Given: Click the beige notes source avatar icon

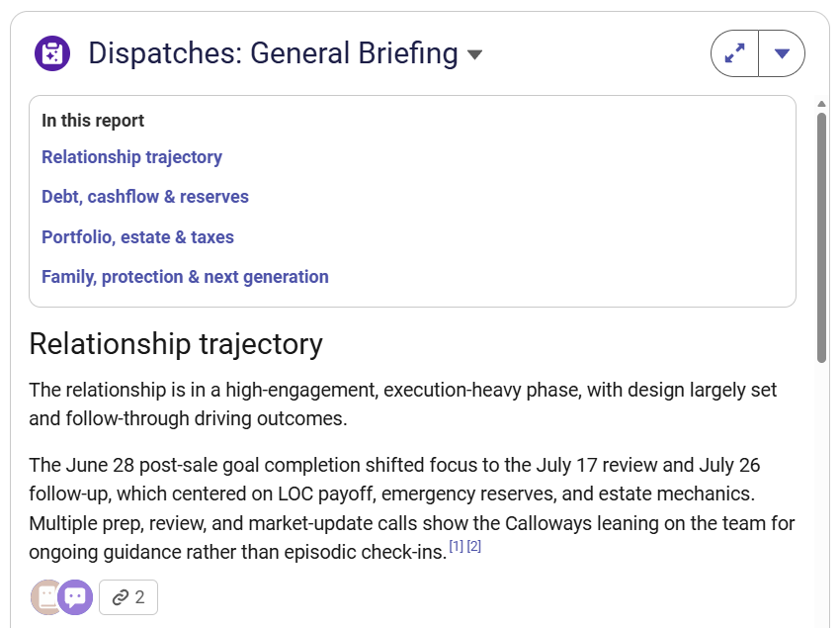Looking at the screenshot, I should (45, 597).
